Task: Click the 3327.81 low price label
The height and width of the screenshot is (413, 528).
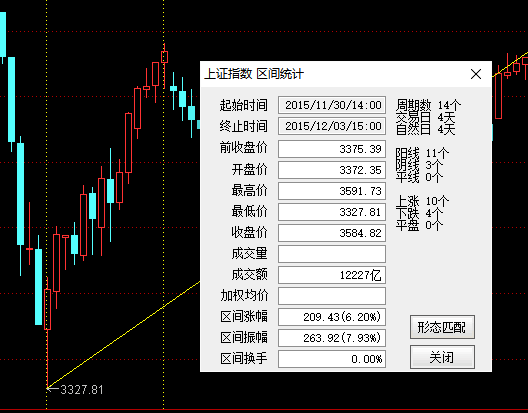Action: pyautogui.click(x=81, y=390)
